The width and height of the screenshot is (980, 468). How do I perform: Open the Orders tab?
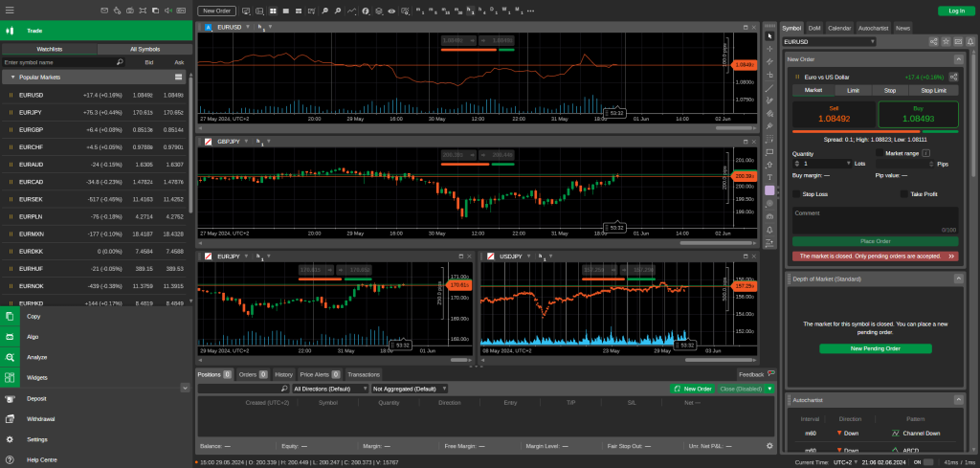click(x=253, y=375)
